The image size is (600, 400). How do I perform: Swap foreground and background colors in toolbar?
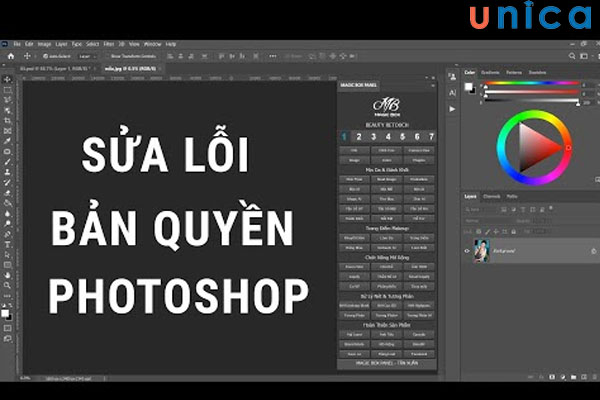(x=10, y=305)
